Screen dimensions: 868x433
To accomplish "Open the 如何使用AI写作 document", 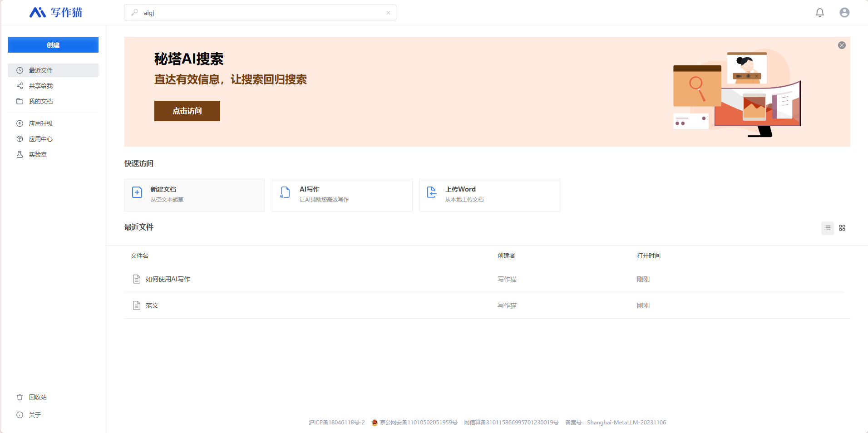I will [x=168, y=279].
